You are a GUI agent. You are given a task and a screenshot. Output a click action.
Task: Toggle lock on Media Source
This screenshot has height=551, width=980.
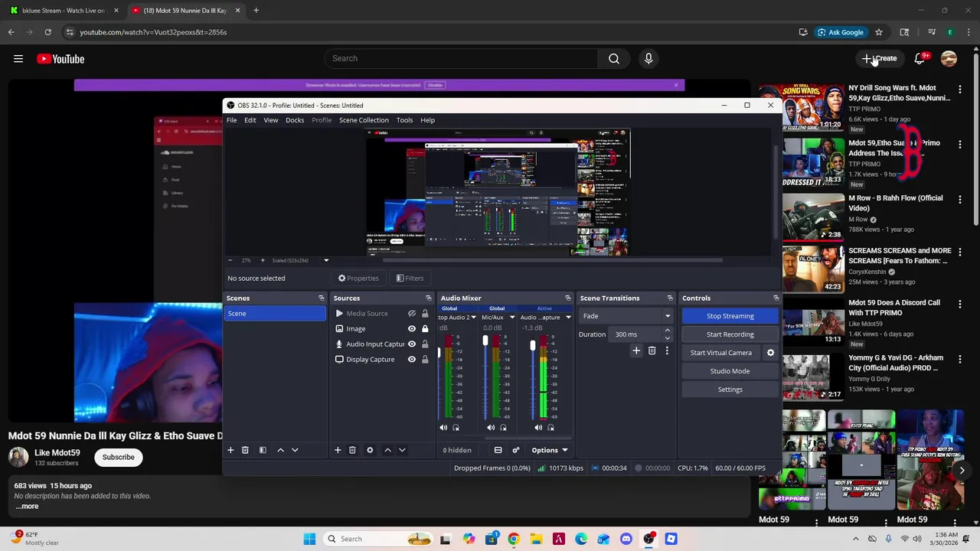(x=425, y=313)
